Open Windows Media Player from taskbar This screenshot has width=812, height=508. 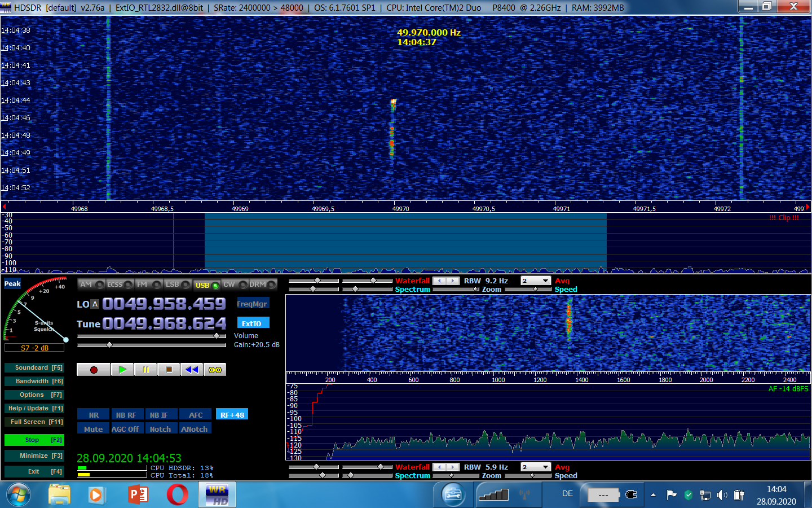(x=96, y=495)
